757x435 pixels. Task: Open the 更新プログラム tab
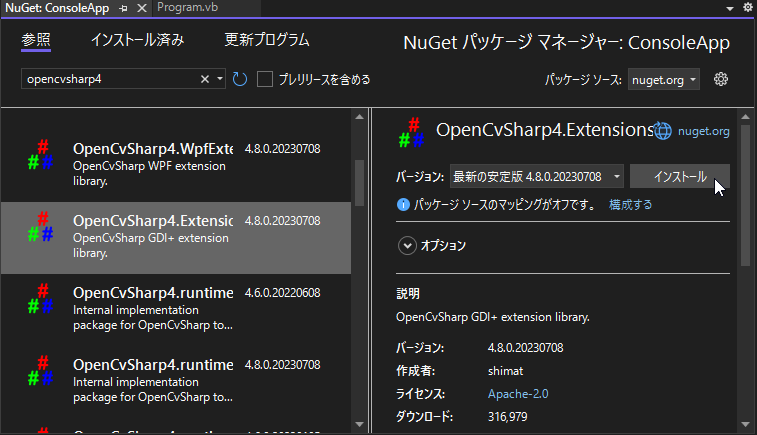[x=266, y=40]
